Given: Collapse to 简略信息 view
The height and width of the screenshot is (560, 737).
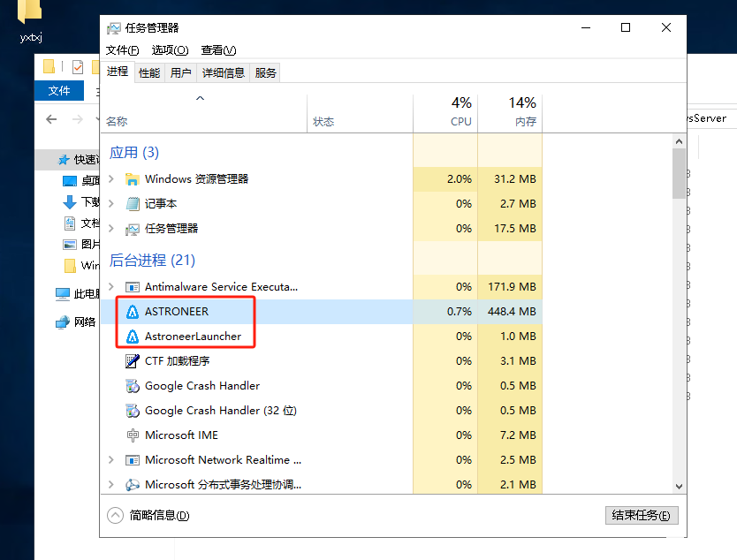Looking at the screenshot, I should 148,515.
